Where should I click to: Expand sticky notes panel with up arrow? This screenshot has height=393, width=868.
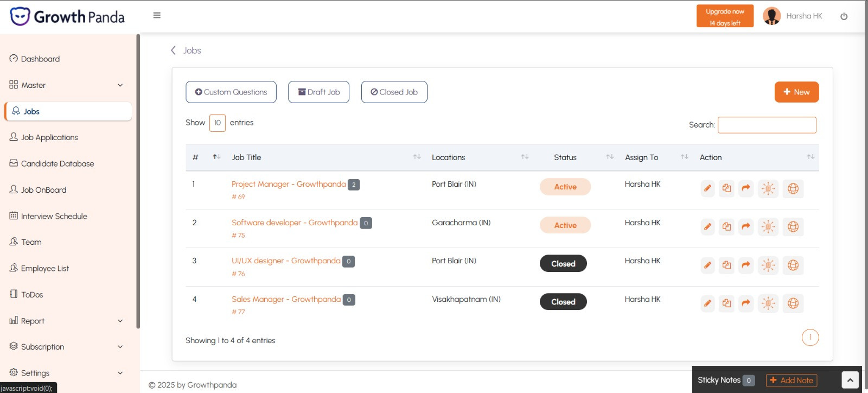click(850, 380)
